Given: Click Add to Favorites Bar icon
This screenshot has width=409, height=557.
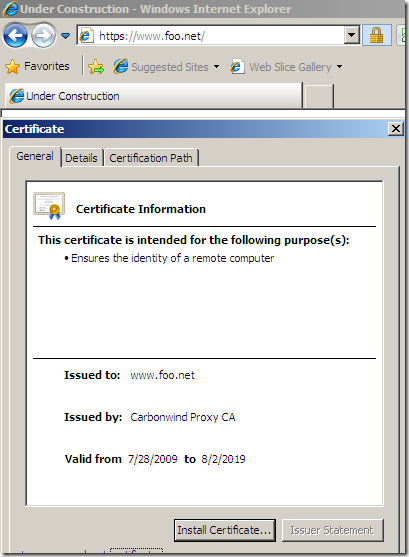Looking at the screenshot, I should (x=96, y=67).
